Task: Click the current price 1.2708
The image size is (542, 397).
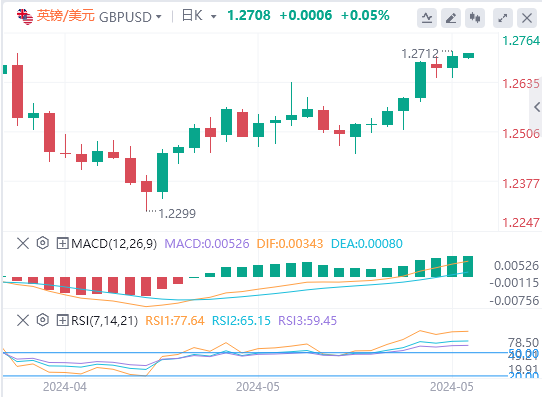Action: pyautogui.click(x=249, y=16)
